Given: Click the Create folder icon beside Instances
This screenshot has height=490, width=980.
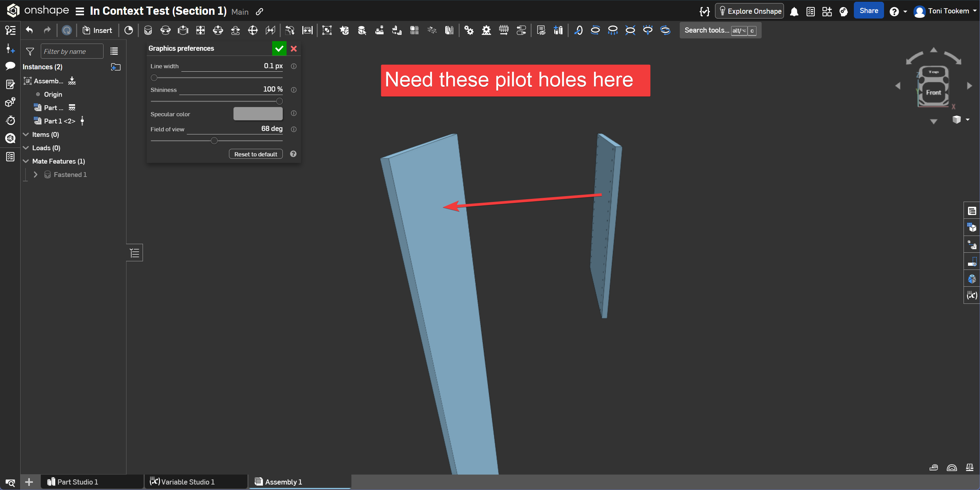Looking at the screenshot, I should click(x=116, y=67).
